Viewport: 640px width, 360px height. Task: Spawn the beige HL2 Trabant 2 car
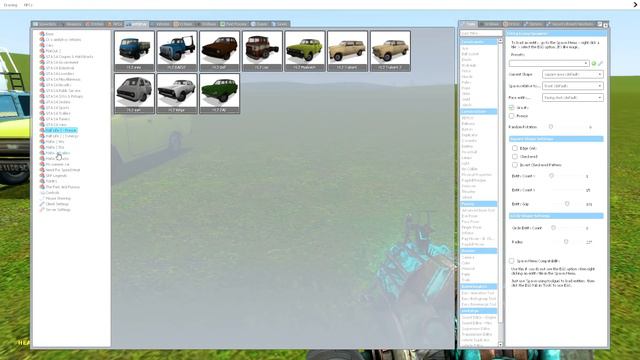[x=390, y=51]
